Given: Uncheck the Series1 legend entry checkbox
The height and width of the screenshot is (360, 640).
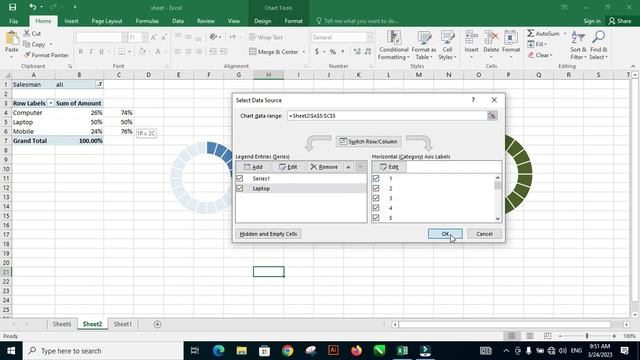Looking at the screenshot, I should click(240, 178).
